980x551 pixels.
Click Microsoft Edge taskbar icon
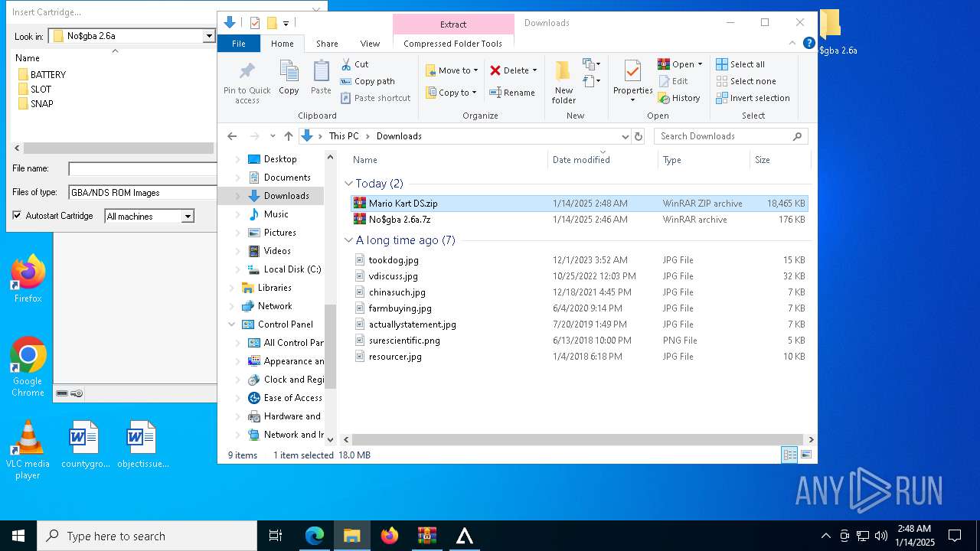pos(315,536)
